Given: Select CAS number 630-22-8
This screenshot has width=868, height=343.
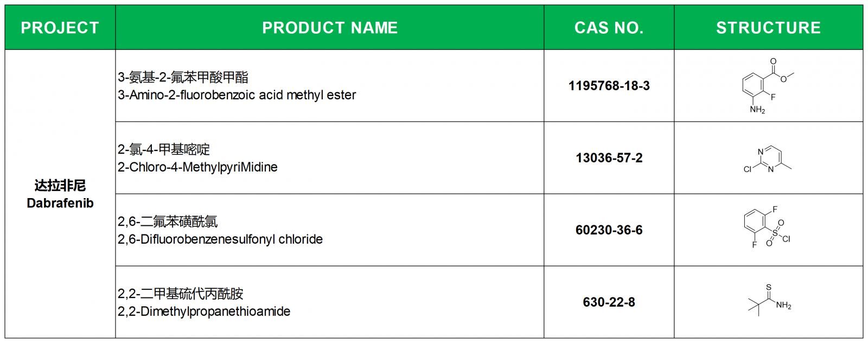Looking at the screenshot, I should (609, 302).
